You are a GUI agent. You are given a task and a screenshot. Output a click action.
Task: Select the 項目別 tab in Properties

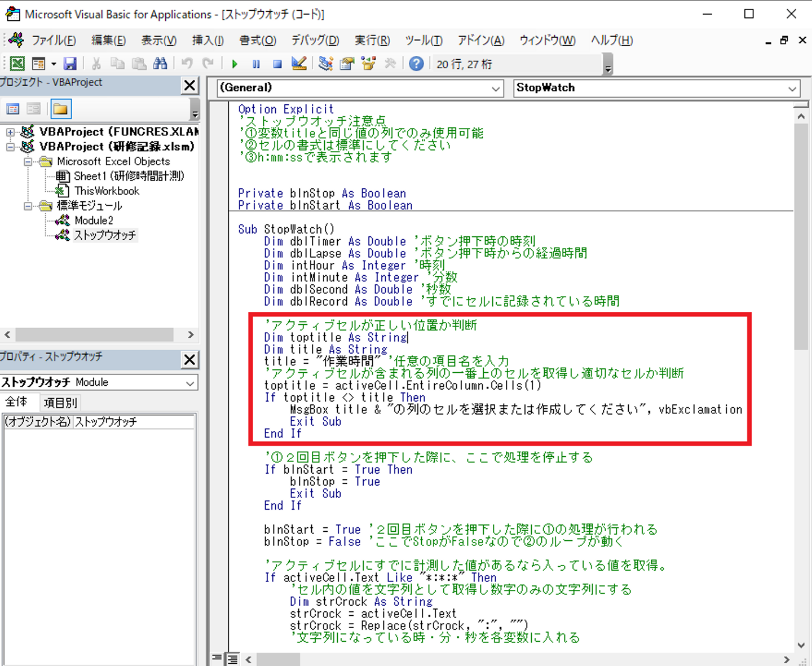click(60, 403)
